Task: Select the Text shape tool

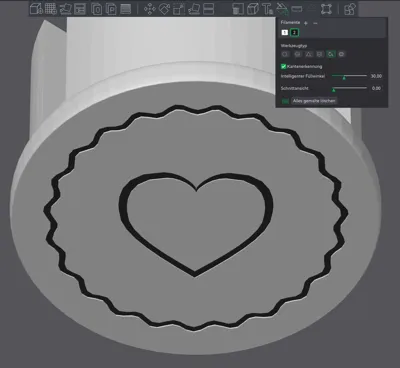Action: (267, 9)
